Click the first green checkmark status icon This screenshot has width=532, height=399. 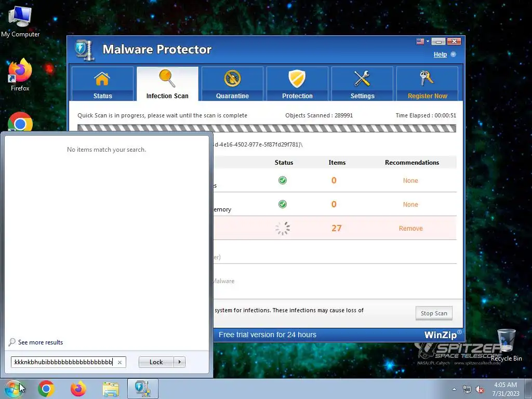(282, 180)
